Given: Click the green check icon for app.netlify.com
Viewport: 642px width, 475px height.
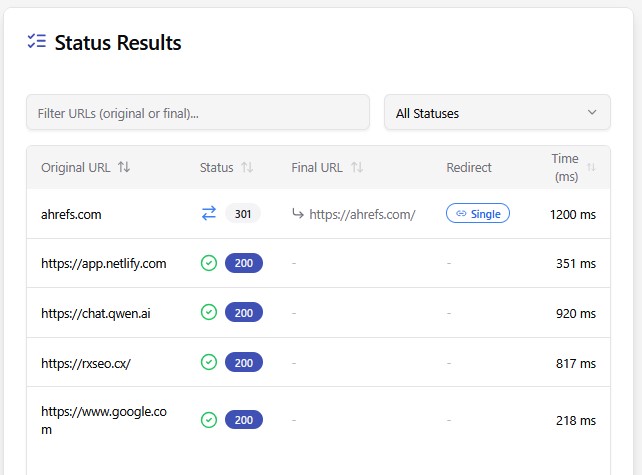Looking at the screenshot, I should point(209,263).
